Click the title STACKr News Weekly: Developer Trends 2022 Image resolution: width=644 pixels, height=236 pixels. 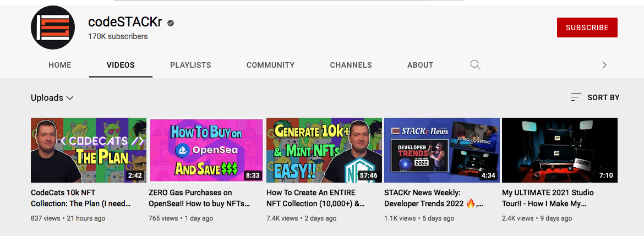click(x=434, y=198)
